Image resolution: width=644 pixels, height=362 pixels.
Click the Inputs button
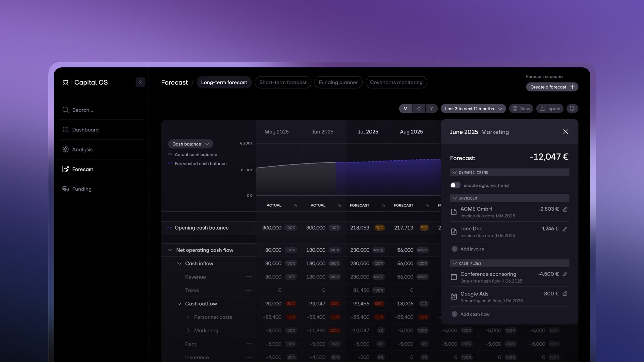pyautogui.click(x=549, y=109)
